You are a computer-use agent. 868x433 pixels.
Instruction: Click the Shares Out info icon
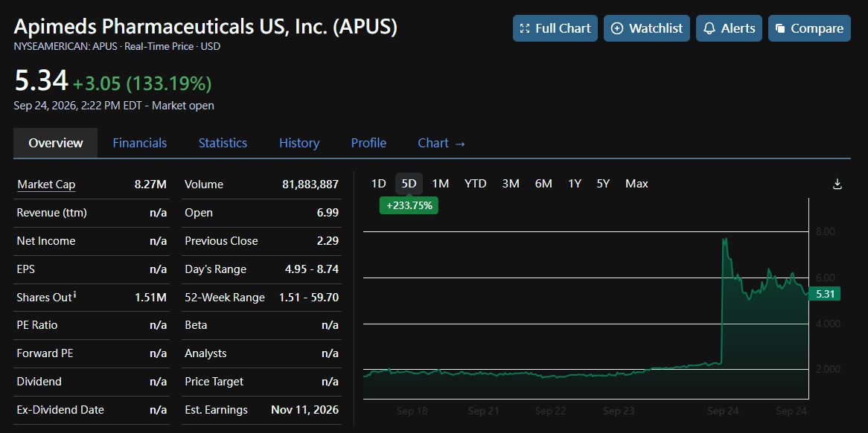[74, 295]
